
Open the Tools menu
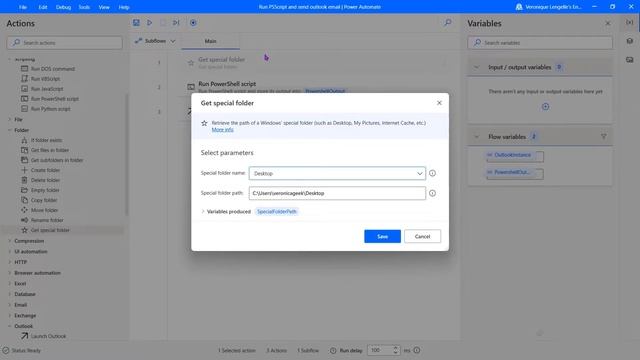click(x=84, y=7)
